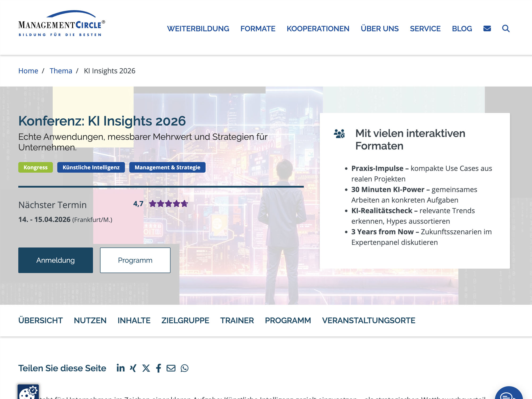The width and height of the screenshot is (532, 399).
Task: Select the Künstliche Intelligenz topic badge
Action: [x=91, y=167]
